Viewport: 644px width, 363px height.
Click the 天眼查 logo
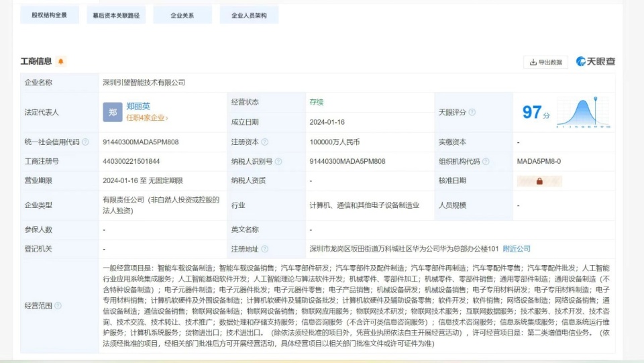point(596,61)
